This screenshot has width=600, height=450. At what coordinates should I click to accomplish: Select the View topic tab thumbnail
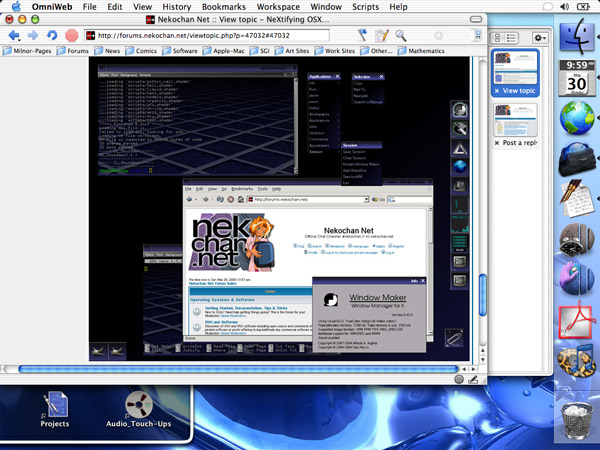click(x=515, y=67)
